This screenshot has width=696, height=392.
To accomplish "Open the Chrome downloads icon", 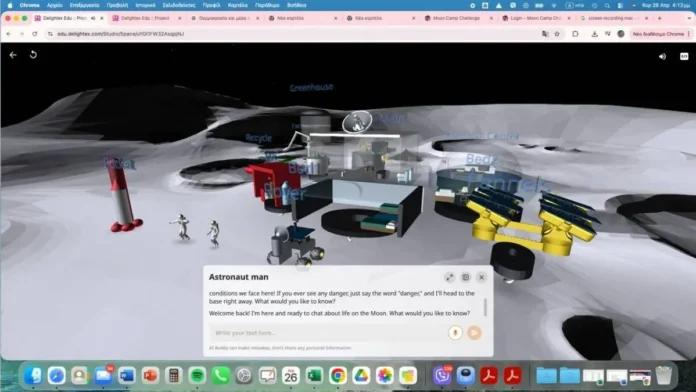I will click(x=594, y=34).
